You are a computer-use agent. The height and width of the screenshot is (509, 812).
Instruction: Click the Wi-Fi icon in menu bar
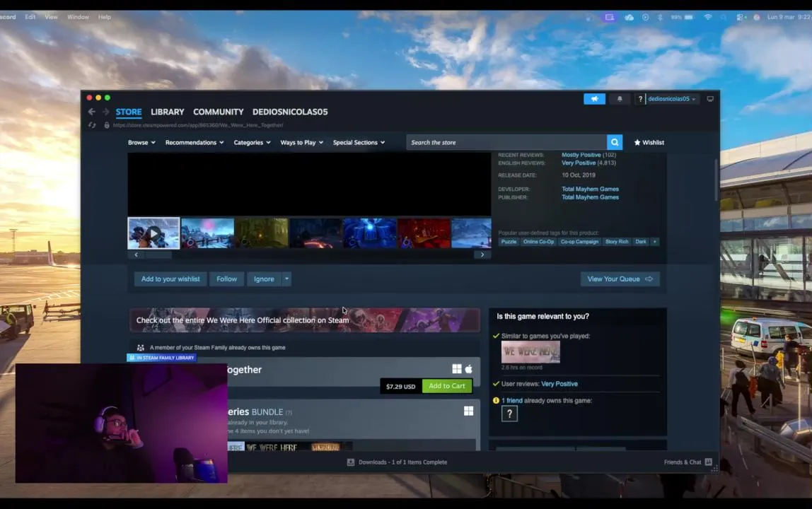pyautogui.click(x=707, y=17)
